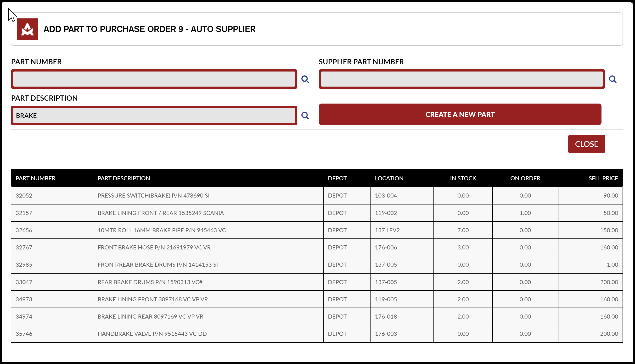Click the Part Number search magnifier icon

[x=305, y=79]
